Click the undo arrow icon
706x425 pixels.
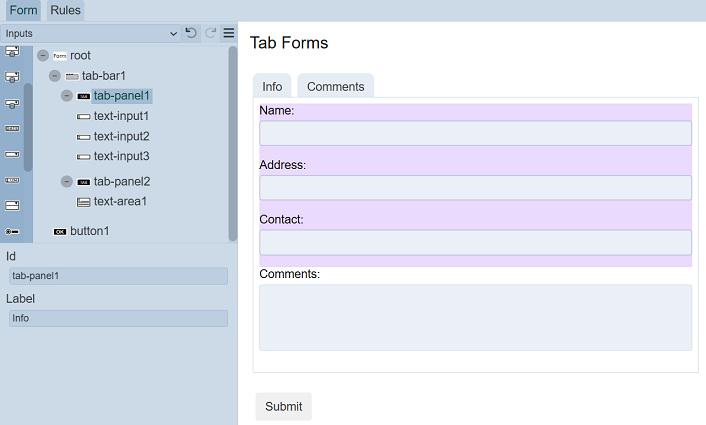tap(191, 33)
